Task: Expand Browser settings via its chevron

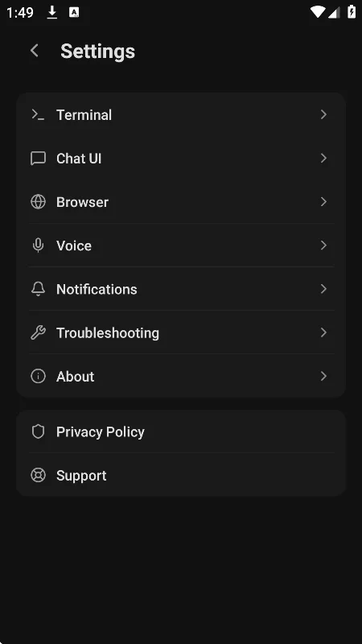Action: click(323, 202)
